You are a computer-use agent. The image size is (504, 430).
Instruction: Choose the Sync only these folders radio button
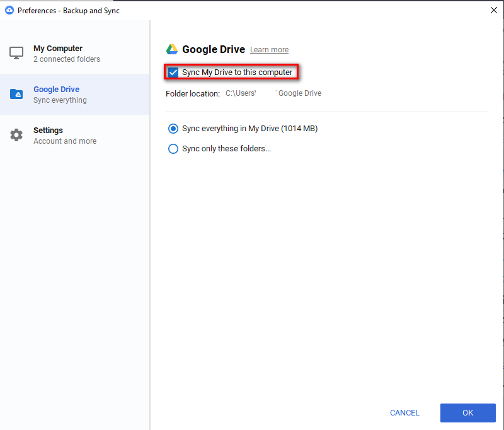pyautogui.click(x=173, y=149)
